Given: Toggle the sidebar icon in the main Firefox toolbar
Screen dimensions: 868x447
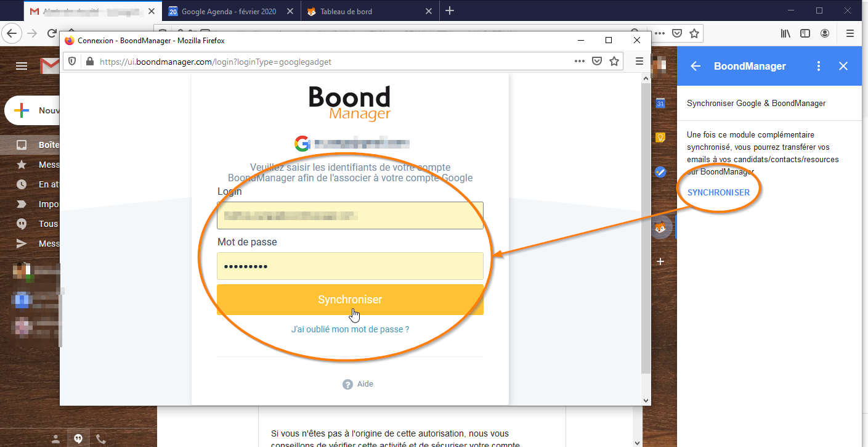Looking at the screenshot, I should [805, 33].
